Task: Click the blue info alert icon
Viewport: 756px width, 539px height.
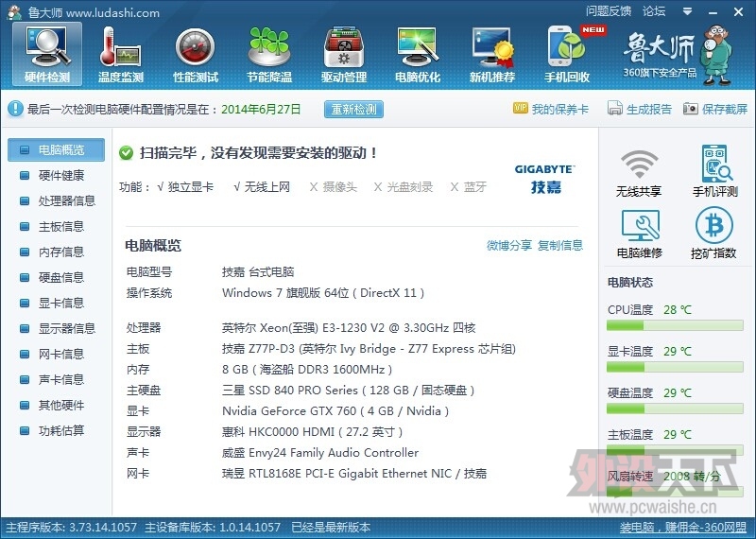Action: coord(15,109)
